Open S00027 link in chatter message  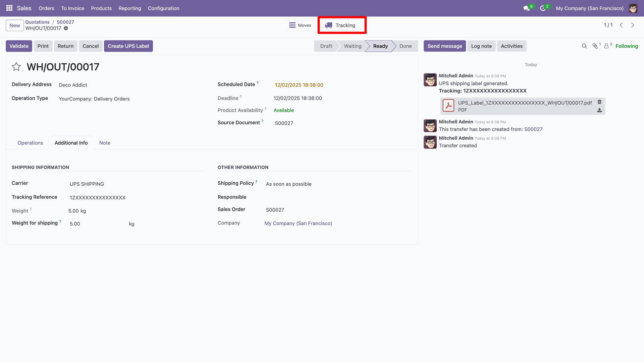(x=533, y=129)
